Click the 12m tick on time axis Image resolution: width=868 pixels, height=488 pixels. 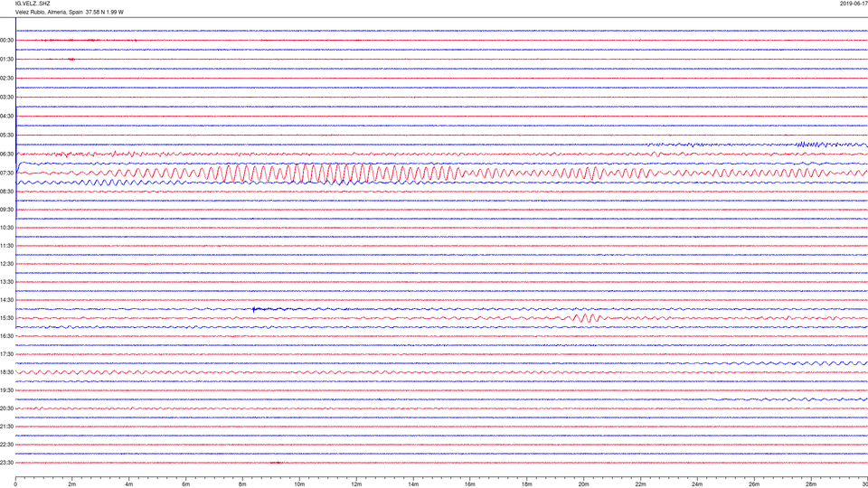point(356,484)
